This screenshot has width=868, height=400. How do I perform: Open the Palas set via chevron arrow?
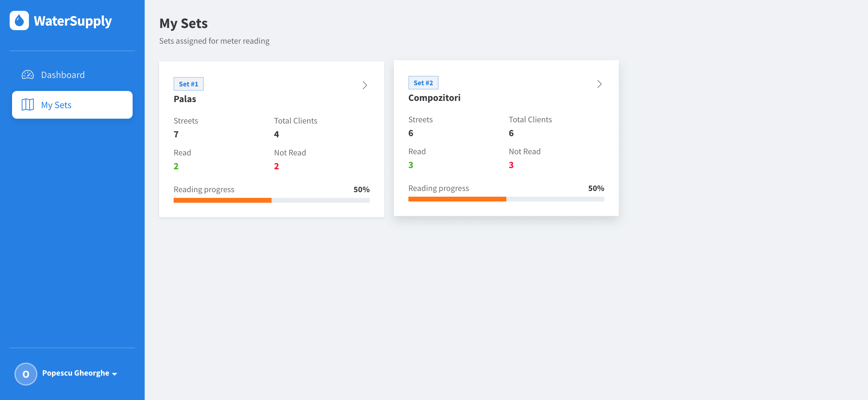coord(364,85)
